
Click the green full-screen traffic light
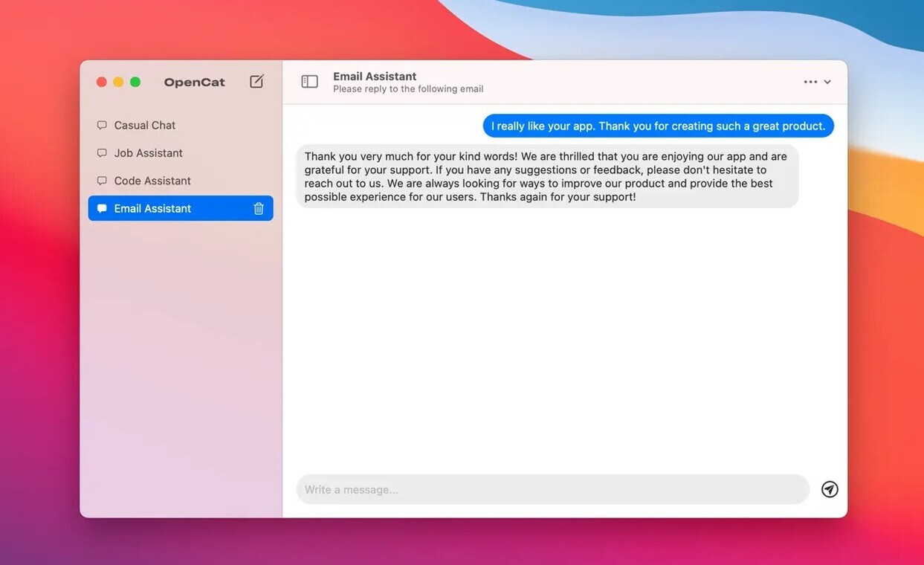[134, 82]
